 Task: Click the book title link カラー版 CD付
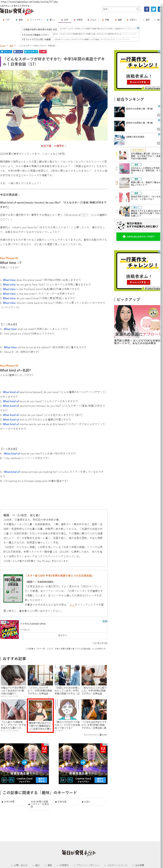coord(59,575)
